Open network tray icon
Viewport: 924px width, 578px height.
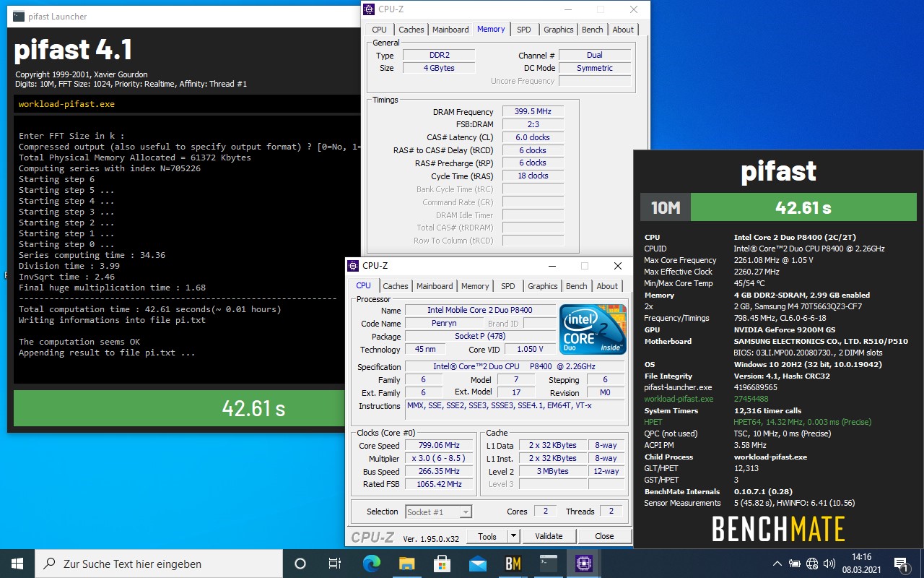(x=812, y=564)
